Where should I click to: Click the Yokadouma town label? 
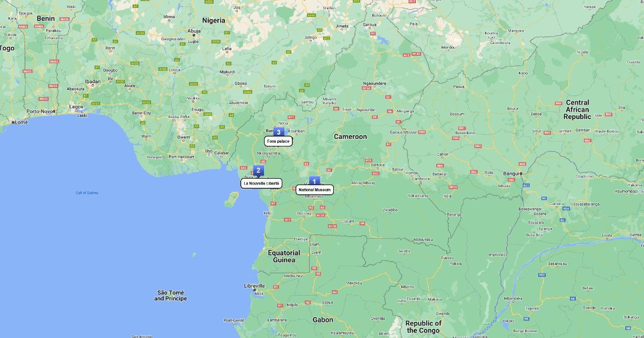(419, 196)
